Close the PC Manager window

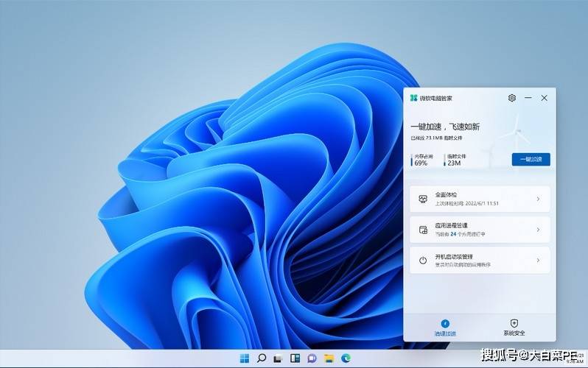click(x=544, y=98)
